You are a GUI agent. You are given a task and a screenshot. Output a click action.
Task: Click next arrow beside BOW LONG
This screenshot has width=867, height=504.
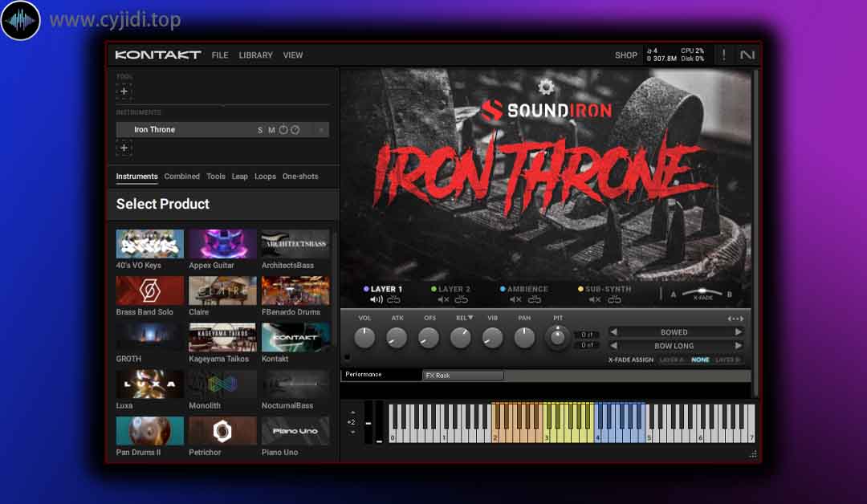coord(739,345)
